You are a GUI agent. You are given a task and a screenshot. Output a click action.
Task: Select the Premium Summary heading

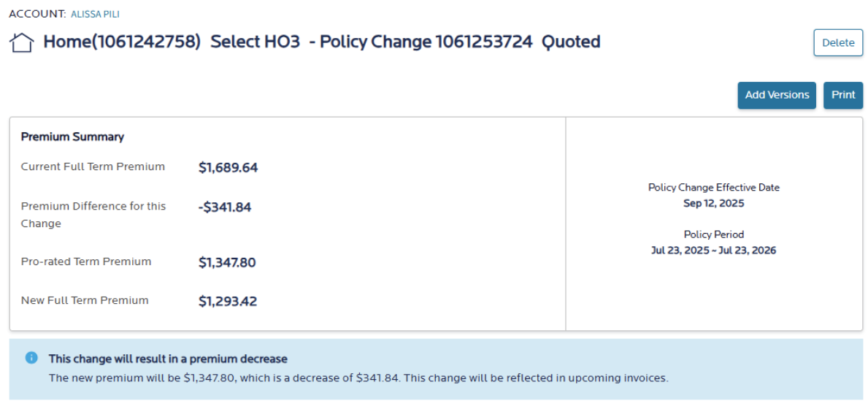pos(72,137)
